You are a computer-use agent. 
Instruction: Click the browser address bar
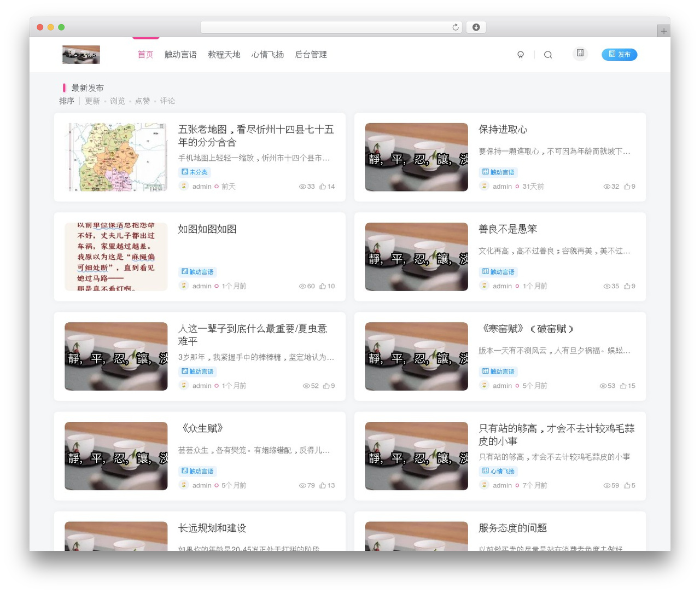pos(331,27)
